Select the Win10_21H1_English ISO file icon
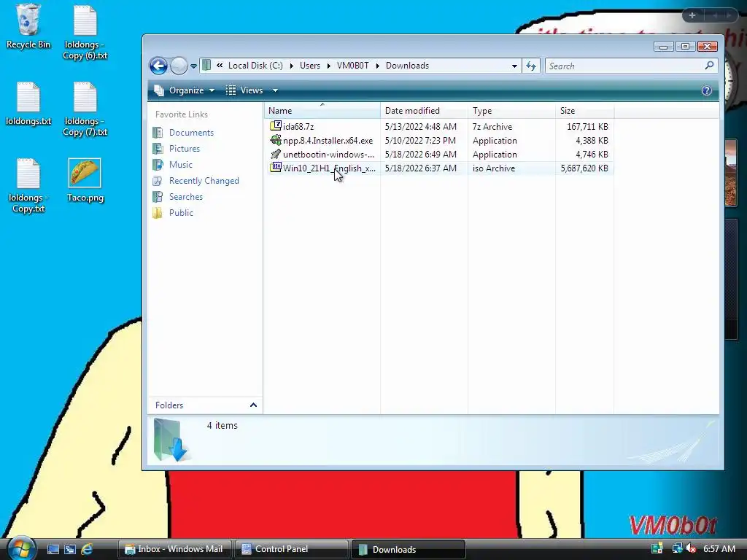This screenshot has width=747, height=560. pos(275,168)
